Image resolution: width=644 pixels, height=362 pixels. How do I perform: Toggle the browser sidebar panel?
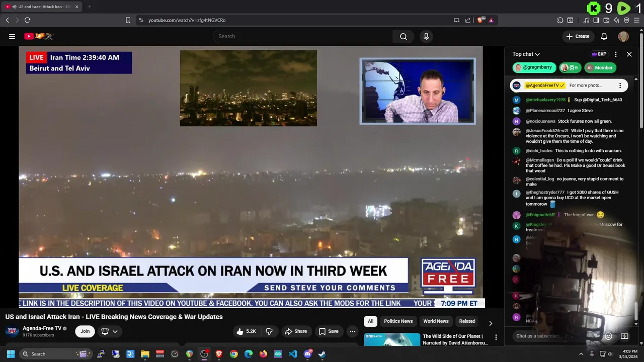pyautogui.click(x=596, y=20)
